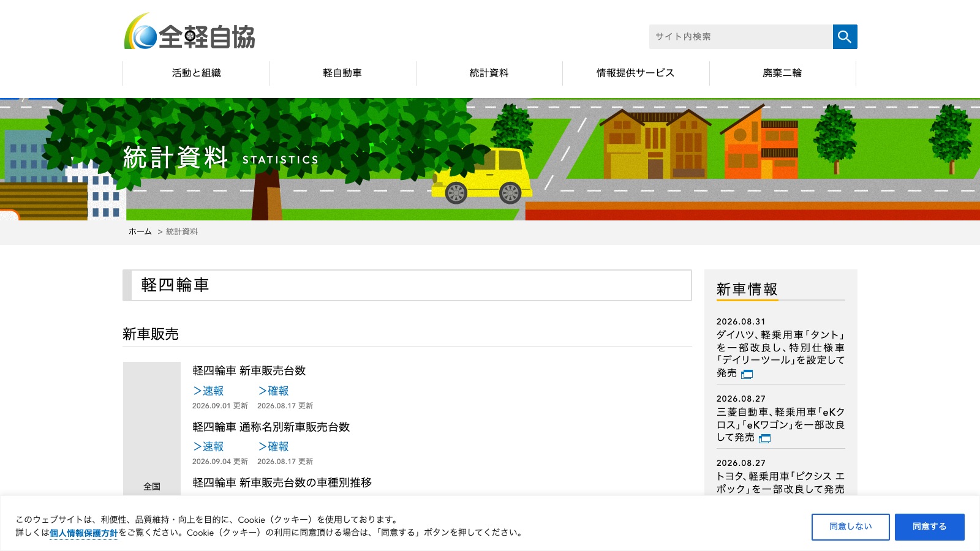Click the 2026.08.31 news date
980x551 pixels.
click(741, 321)
